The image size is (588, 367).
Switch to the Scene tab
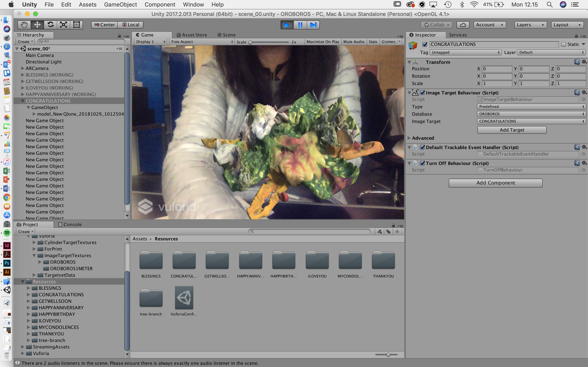point(226,35)
